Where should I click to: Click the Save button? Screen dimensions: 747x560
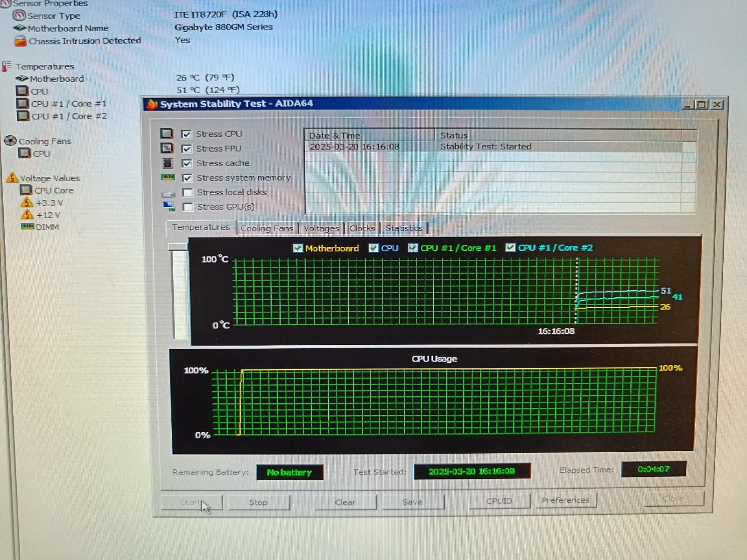(413, 502)
